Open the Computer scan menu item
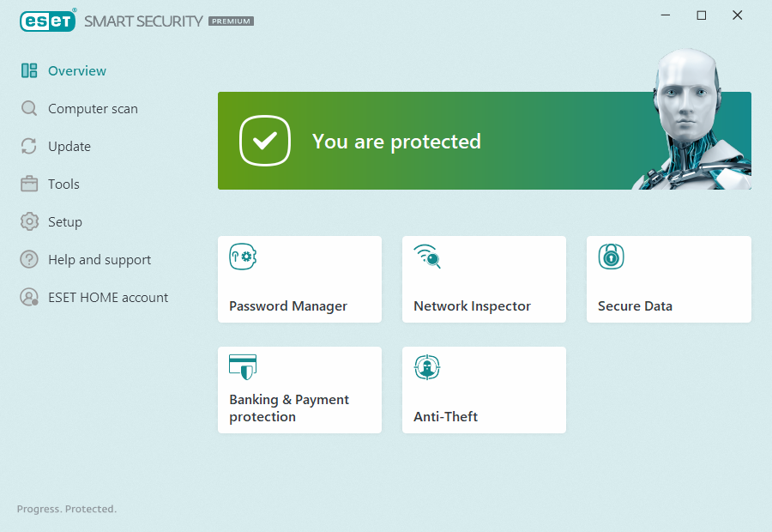The height and width of the screenshot is (532, 772). click(x=93, y=109)
